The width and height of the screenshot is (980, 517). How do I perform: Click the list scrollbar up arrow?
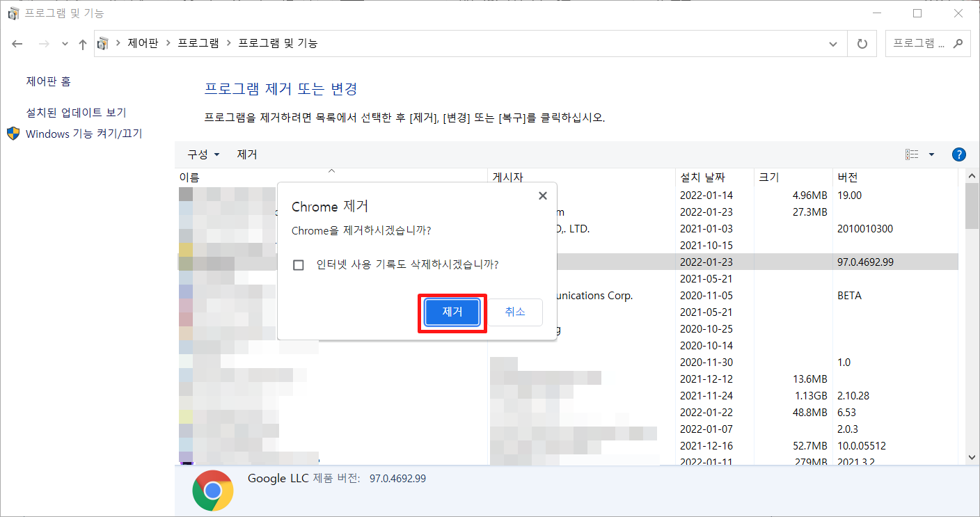tap(972, 177)
